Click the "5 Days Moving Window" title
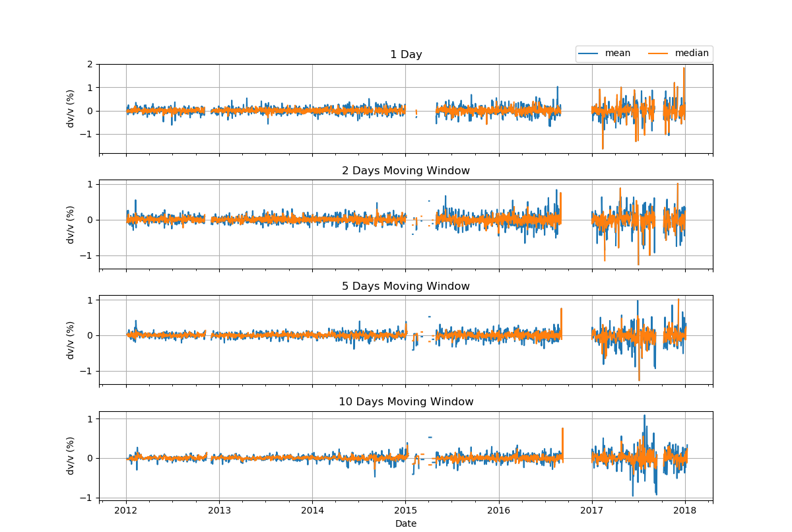Image resolution: width=792 pixels, height=532 pixels. click(x=406, y=286)
